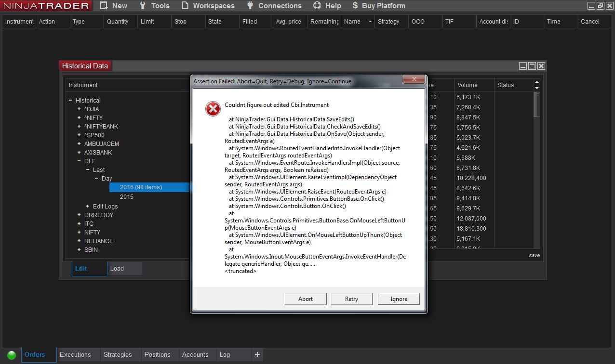The image size is (615, 364).
Task: Expand the DRREDDY tree node
Action: pos(80,215)
